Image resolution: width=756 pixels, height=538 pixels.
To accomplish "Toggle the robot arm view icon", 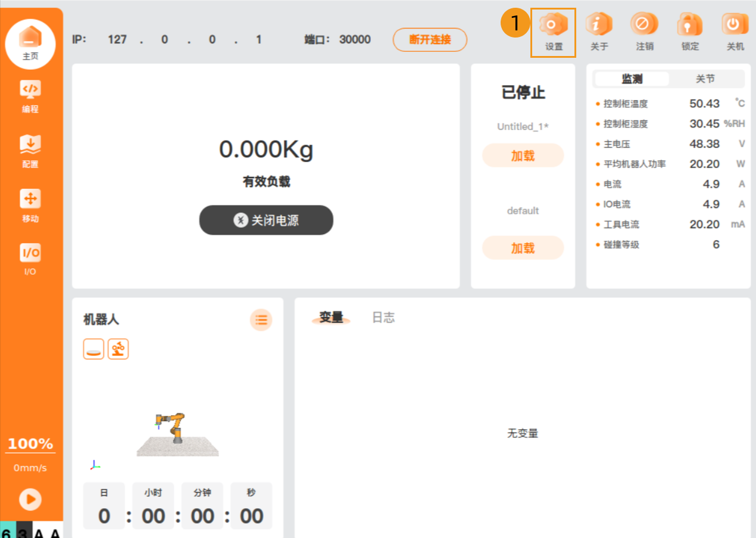I will point(118,349).
